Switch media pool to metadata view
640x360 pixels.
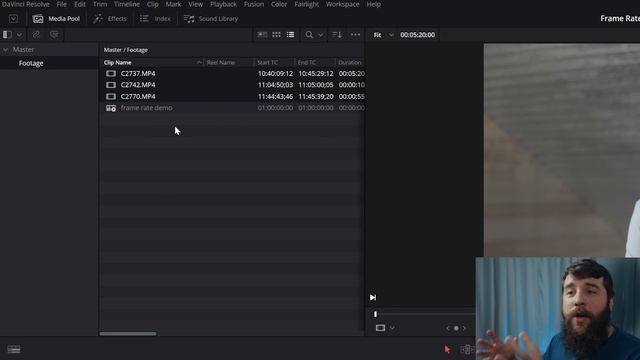(262, 35)
